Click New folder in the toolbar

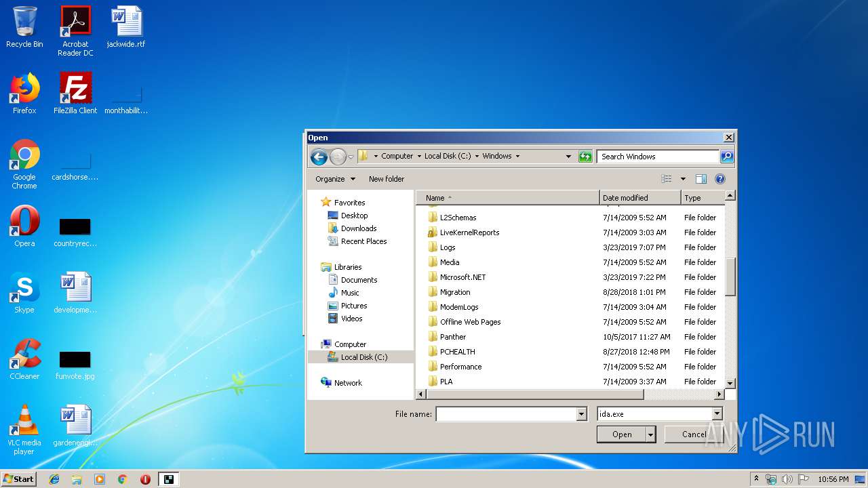tap(387, 179)
